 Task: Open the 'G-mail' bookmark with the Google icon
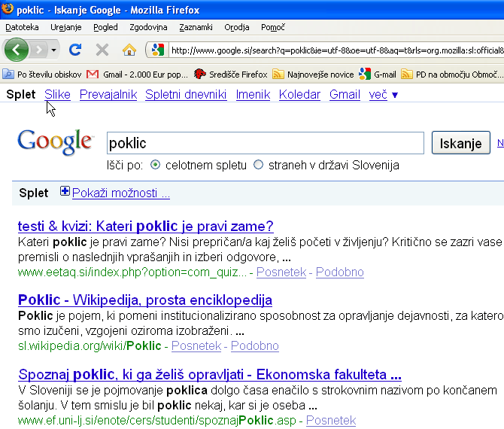[x=378, y=75]
